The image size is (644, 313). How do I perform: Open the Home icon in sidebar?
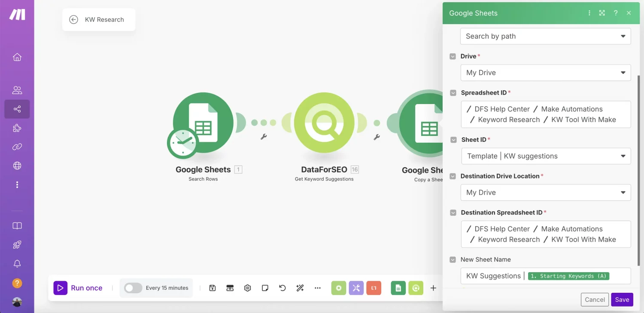click(x=17, y=57)
